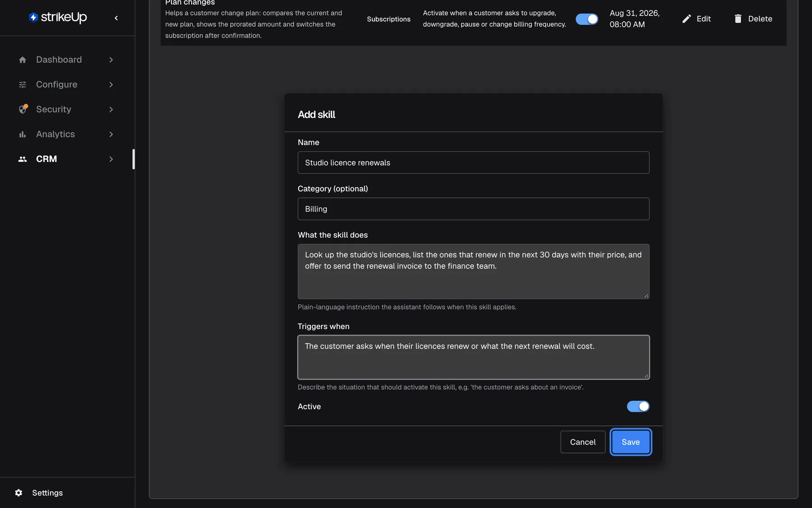The height and width of the screenshot is (508, 812).
Task: Click the Plain-language instruction hint text
Action: click(x=407, y=307)
